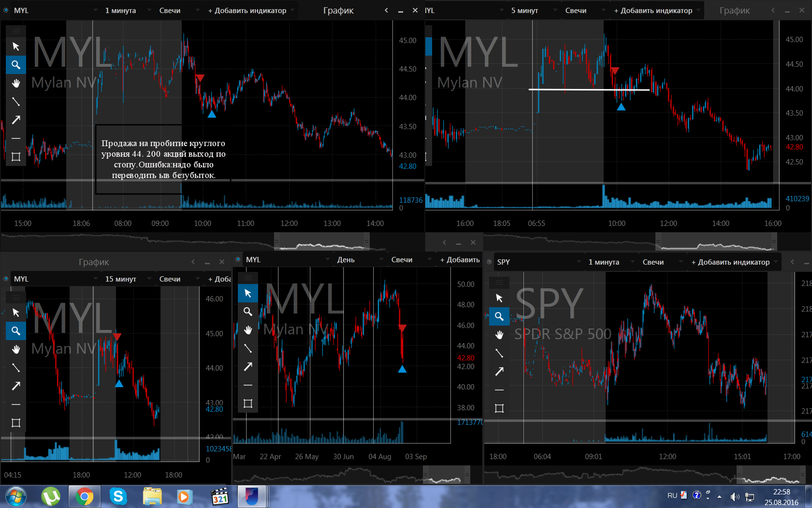Image resolution: width=812 pixels, height=508 pixels.
Task: Toggle the link indicator beside MYL 15-minute chart
Action: tap(6, 279)
